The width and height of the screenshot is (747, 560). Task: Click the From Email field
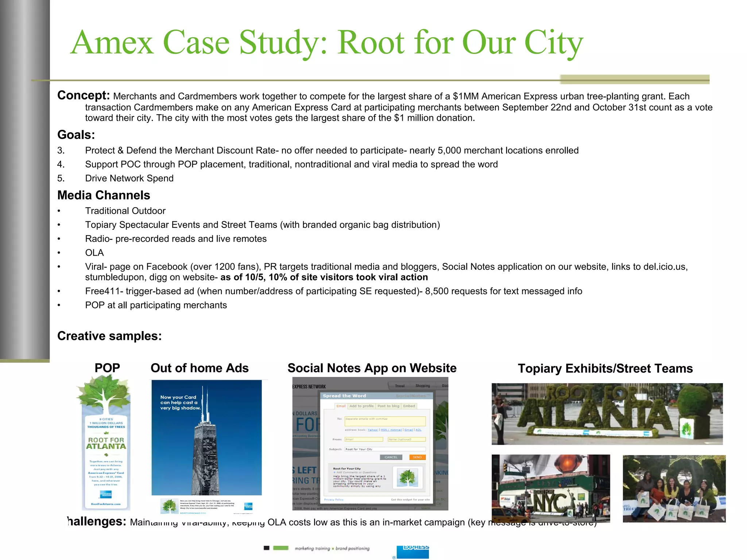(364, 439)
